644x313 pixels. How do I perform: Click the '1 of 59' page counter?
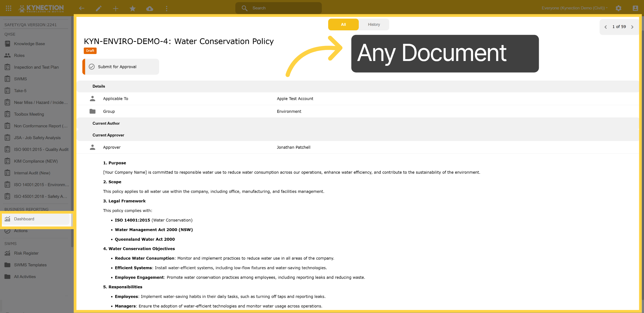click(619, 27)
